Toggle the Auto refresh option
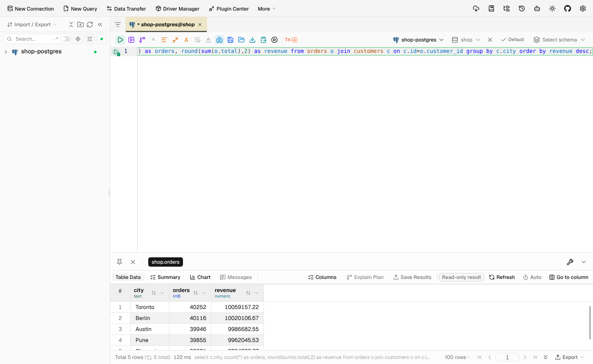 click(532, 277)
